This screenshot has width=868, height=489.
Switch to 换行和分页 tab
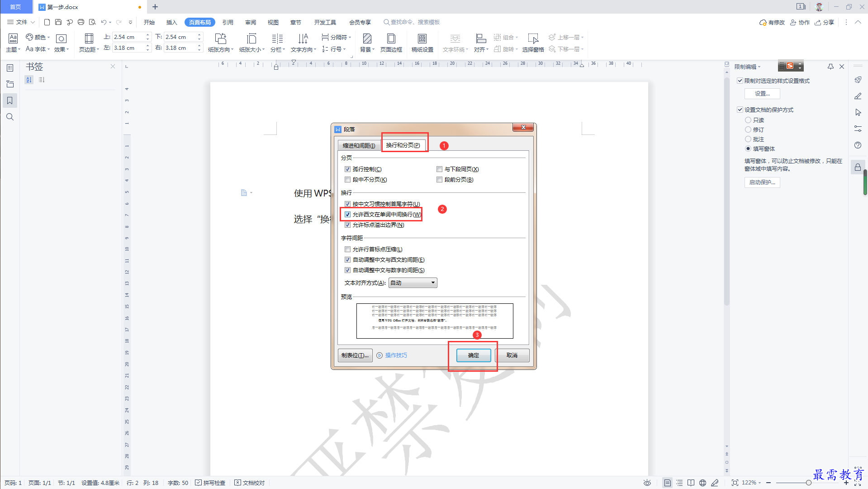(403, 145)
